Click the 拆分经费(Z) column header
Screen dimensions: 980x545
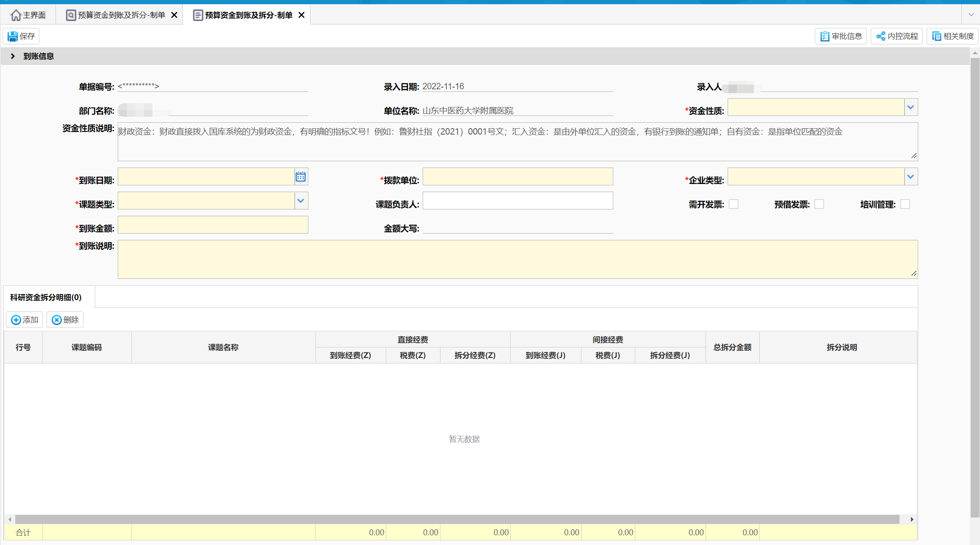click(475, 355)
